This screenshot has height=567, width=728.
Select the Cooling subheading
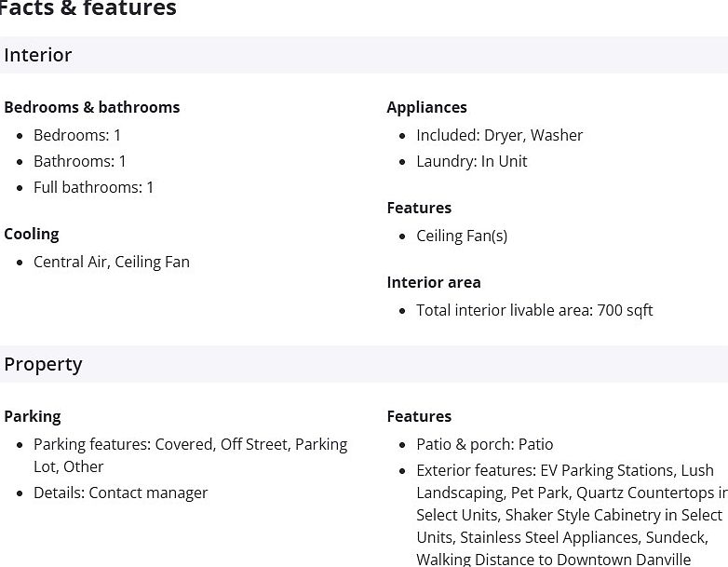click(x=32, y=234)
